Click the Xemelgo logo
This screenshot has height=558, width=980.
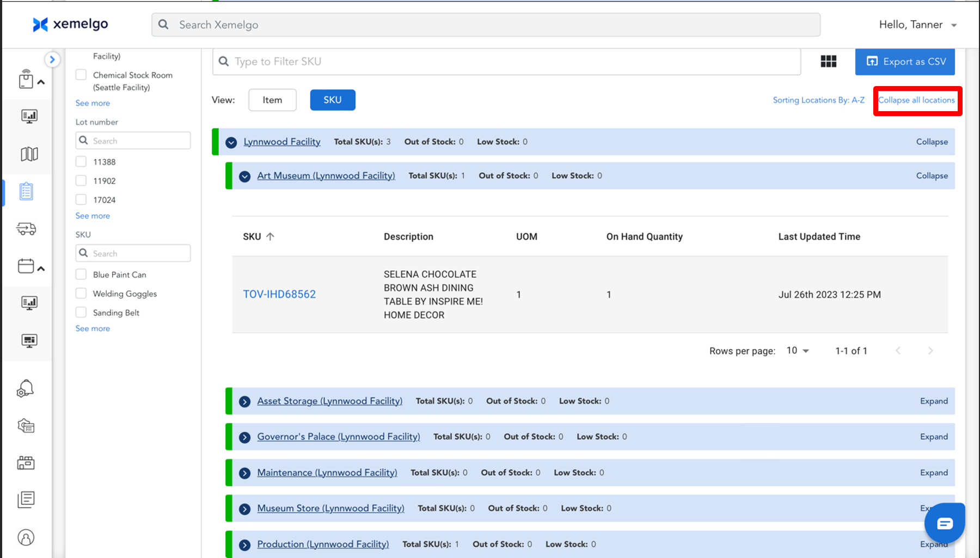tap(70, 25)
